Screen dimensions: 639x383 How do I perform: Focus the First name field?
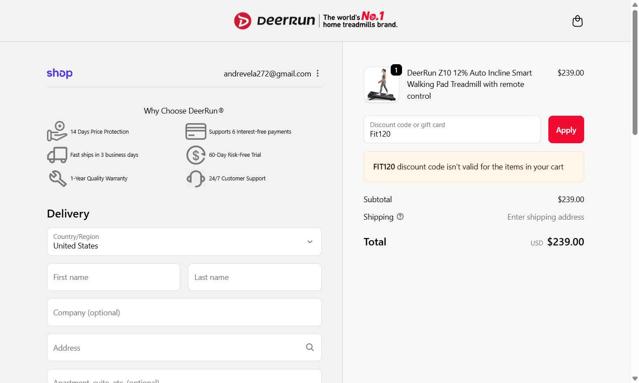click(x=113, y=277)
